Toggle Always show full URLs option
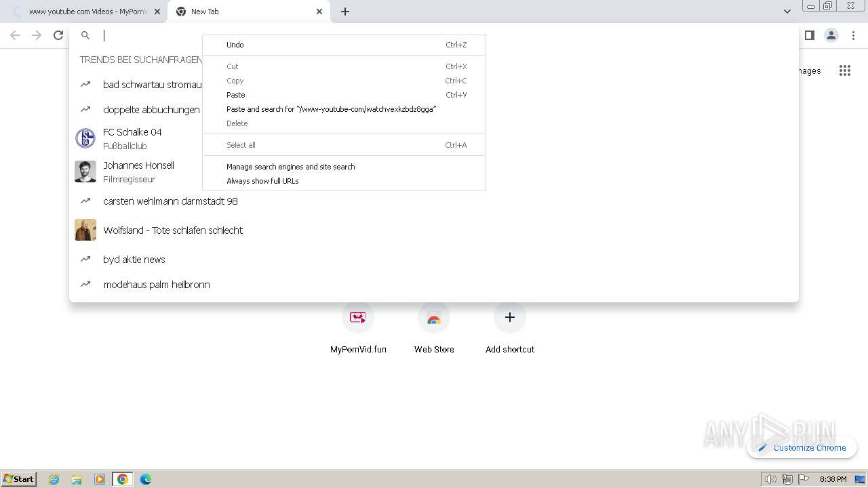The width and height of the screenshot is (868, 488). click(344, 181)
